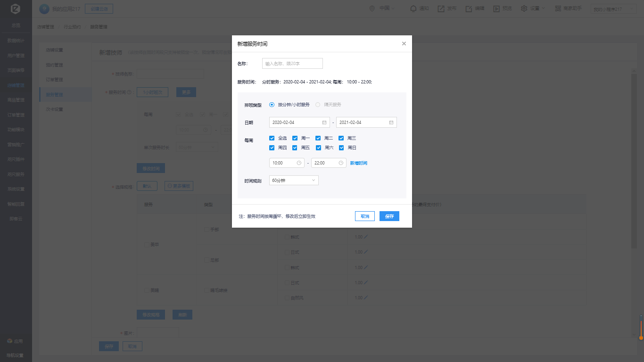
Task: Click the 预览 preview play icon
Action: [496, 8]
